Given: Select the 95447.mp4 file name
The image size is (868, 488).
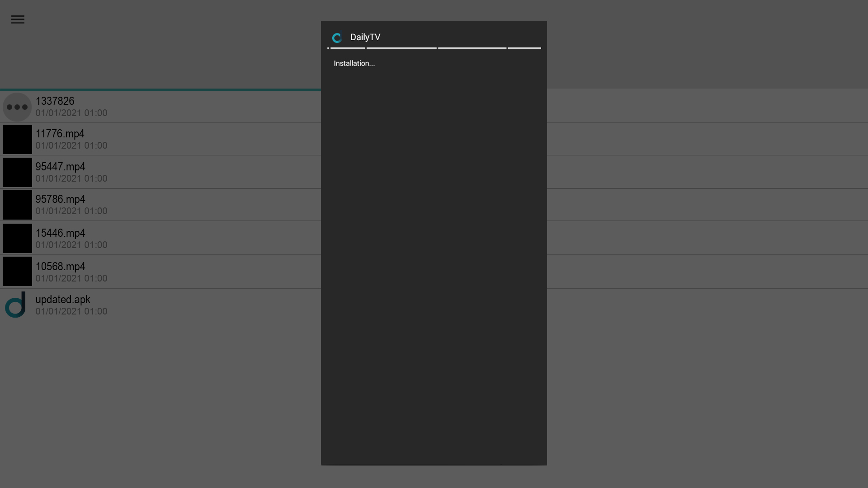Looking at the screenshot, I should coord(60,167).
